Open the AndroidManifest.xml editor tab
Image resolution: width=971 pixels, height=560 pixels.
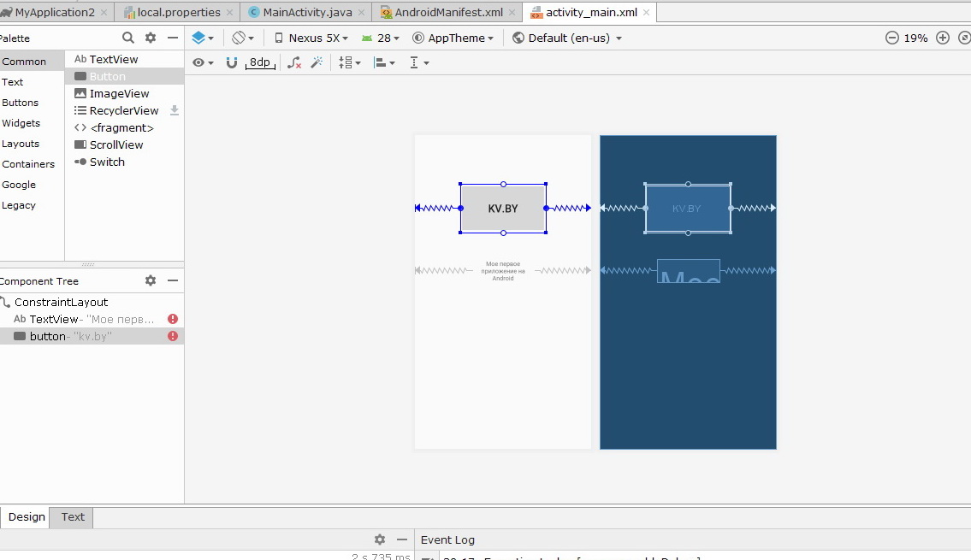tap(448, 12)
